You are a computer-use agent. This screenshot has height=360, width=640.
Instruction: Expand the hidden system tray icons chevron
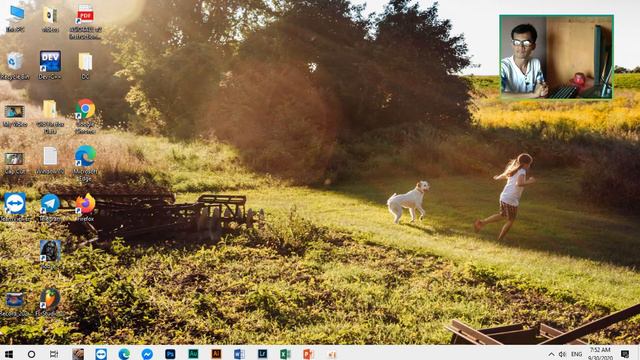click(551, 354)
